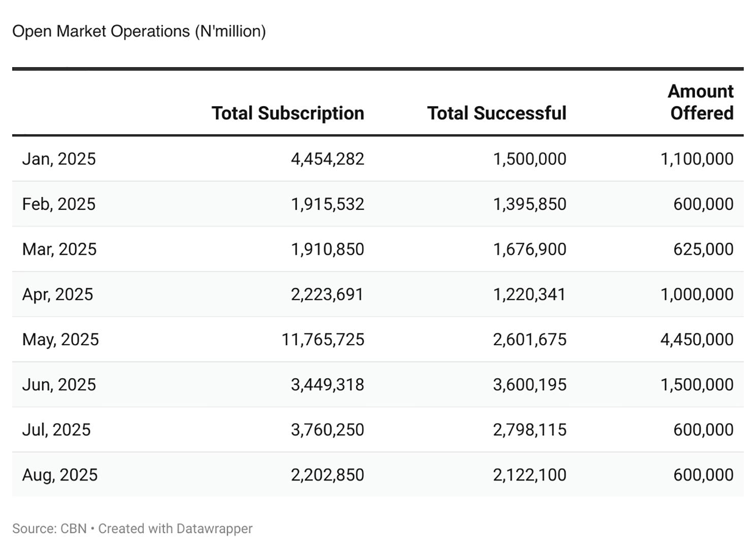756x549 pixels.
Task: Select Mar's amount offered value 625,000
Action: (703, 249)
